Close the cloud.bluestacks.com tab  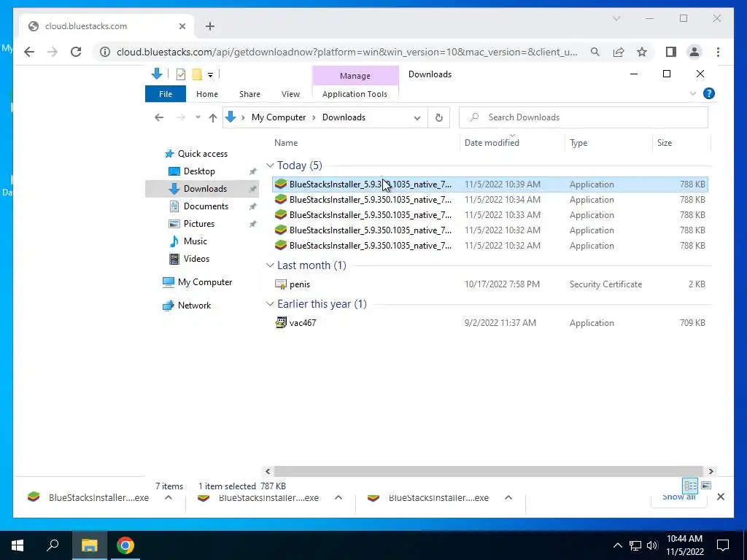click(182, 26)
